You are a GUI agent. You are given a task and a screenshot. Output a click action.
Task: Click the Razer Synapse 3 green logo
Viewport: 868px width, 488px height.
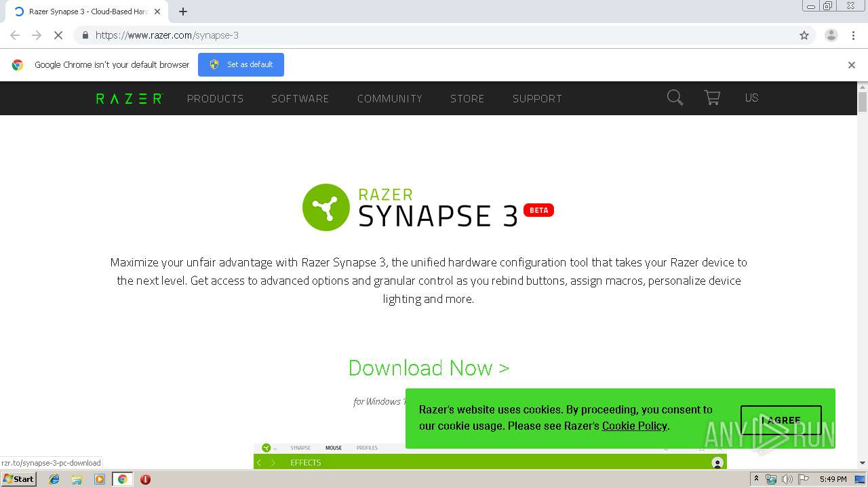tap(326, 207)
